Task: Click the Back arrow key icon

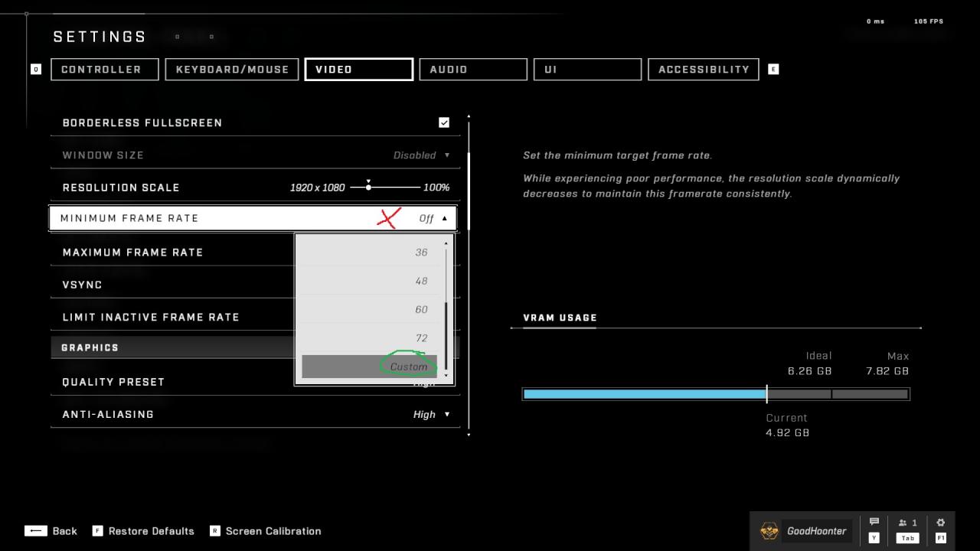Action: (x=36, y=531)
